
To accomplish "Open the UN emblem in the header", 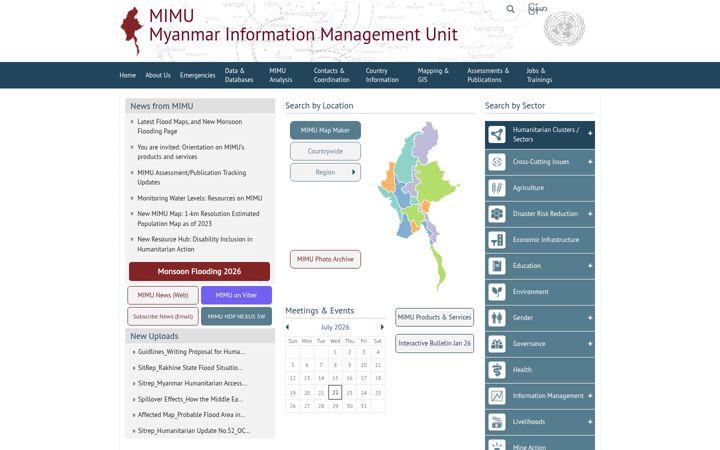I will click(564, 28).
